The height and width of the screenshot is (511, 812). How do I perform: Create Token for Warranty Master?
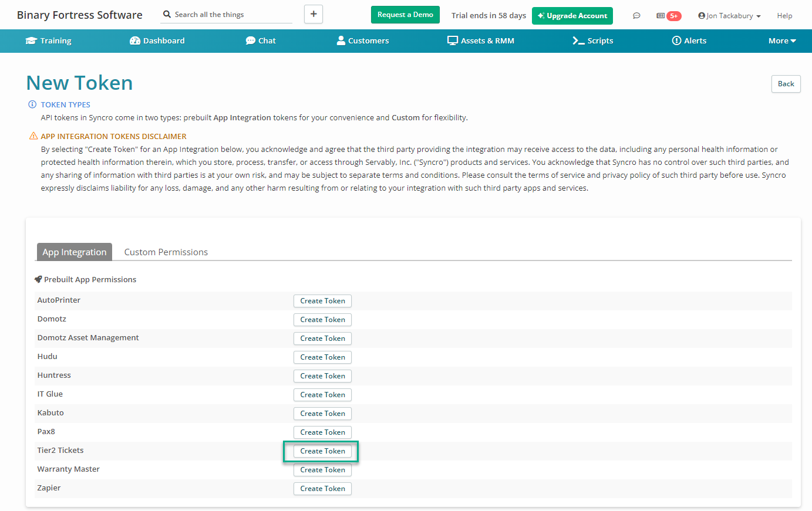(322, 470)
